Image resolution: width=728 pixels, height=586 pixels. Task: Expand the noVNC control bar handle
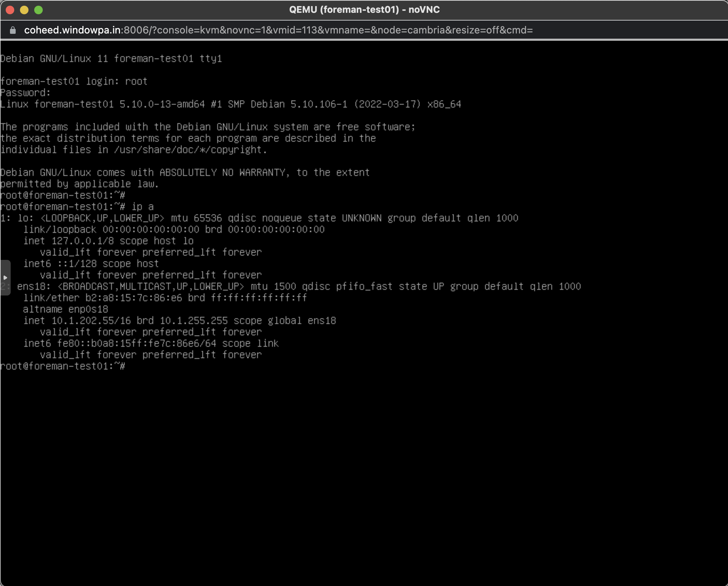(5, 277)
